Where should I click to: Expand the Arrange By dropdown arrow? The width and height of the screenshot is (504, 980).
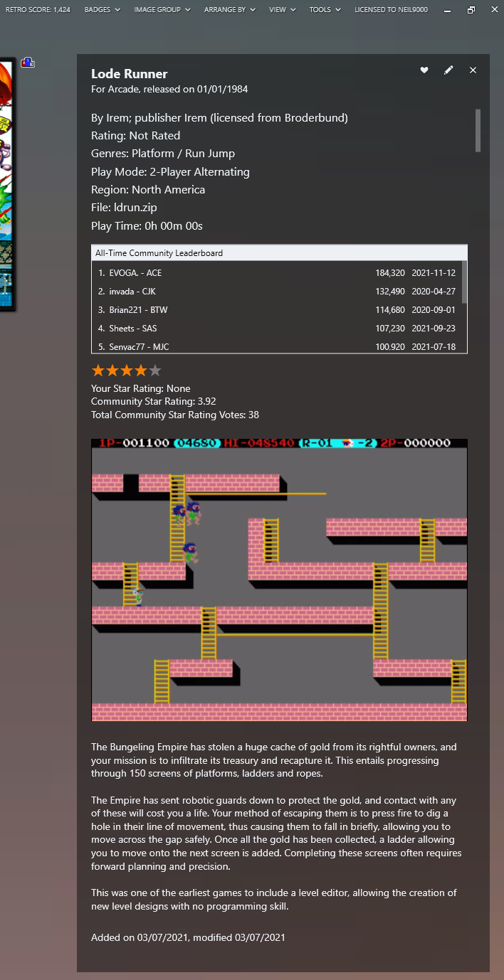point(252,10)
